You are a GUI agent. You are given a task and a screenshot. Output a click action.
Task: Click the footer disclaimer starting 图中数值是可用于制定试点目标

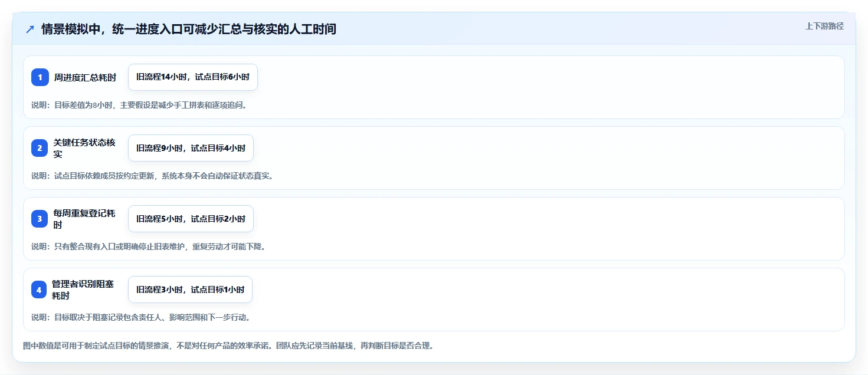tap(228, 346)
